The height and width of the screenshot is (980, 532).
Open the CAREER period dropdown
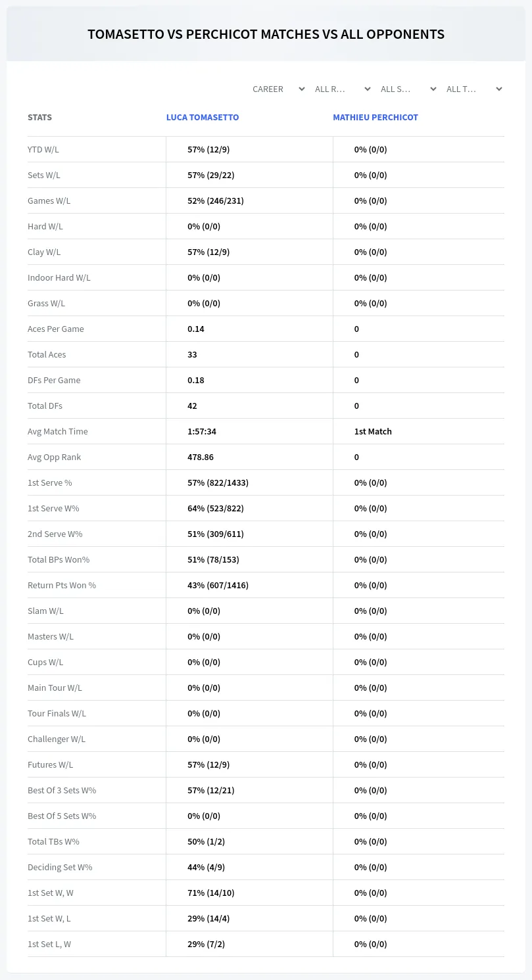click(278, 89)
